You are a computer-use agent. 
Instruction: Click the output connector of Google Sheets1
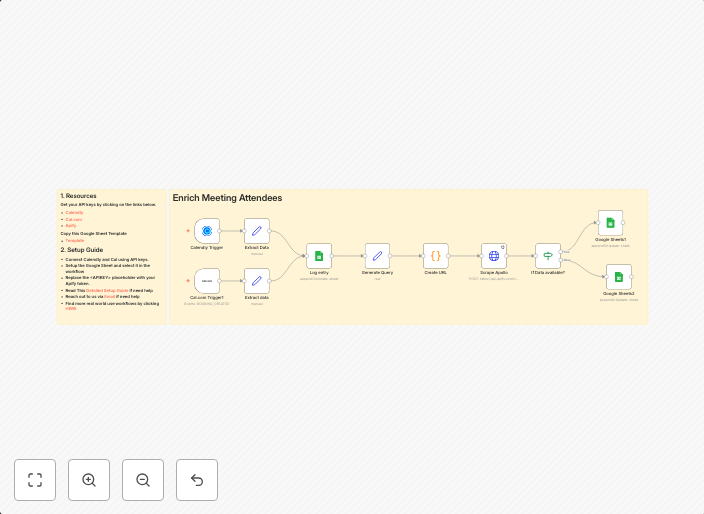[623, 223]
